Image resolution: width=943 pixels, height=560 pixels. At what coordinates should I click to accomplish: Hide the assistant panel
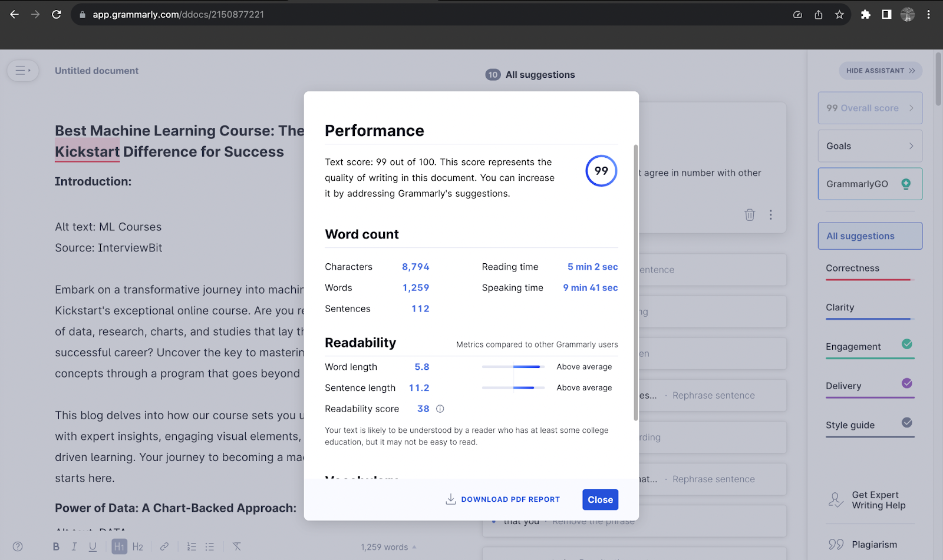click(x=881, y=71)
